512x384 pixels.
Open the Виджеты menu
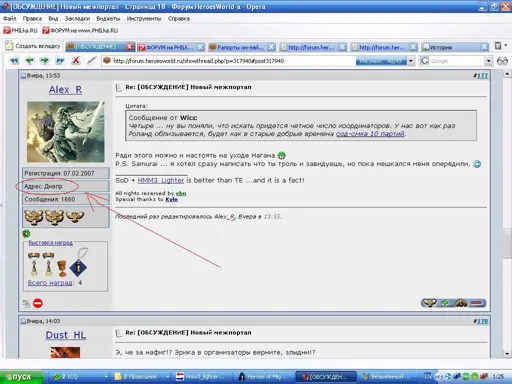(x=108, y=19)
